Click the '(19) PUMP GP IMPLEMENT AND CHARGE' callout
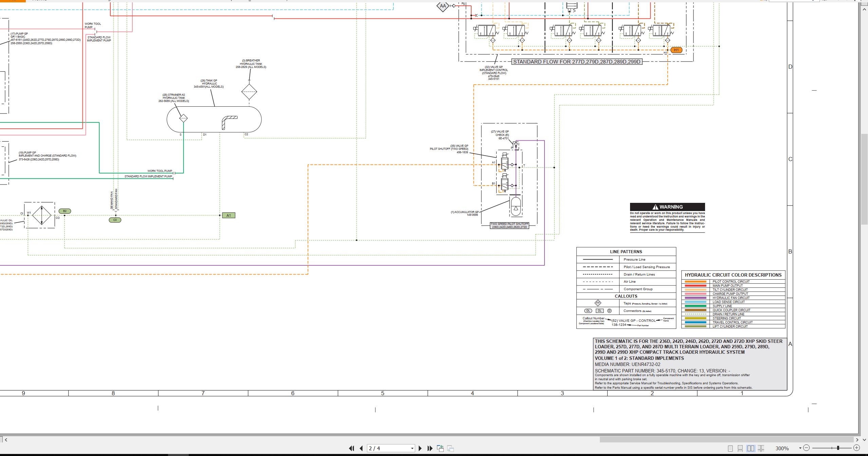Screen dimensions: 868x456 coord(48,156)
